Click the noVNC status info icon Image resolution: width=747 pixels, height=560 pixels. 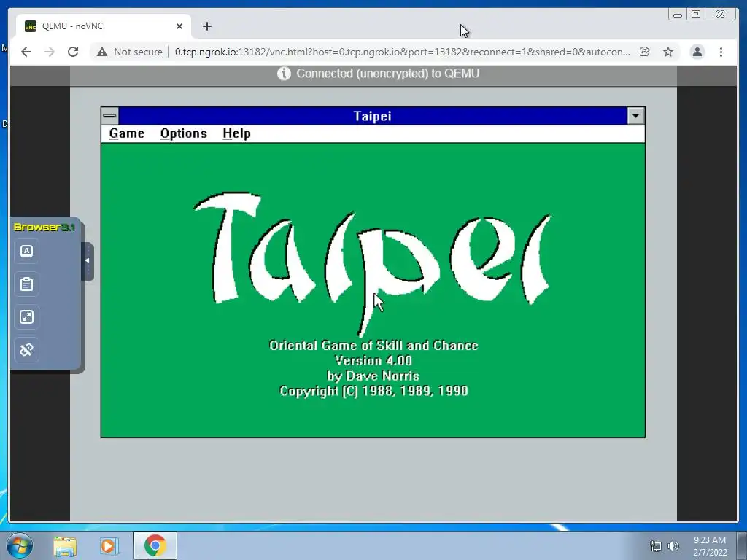(284, 74)
